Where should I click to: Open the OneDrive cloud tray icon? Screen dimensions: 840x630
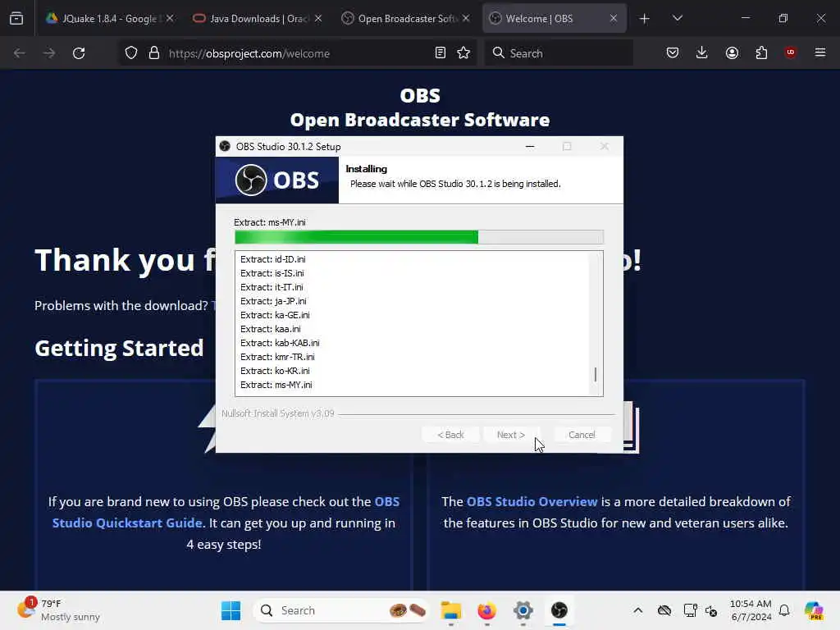point(664,610)
